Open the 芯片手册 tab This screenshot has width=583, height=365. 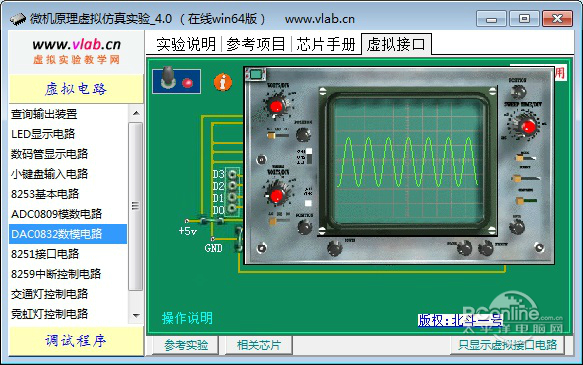coord(326,44)
